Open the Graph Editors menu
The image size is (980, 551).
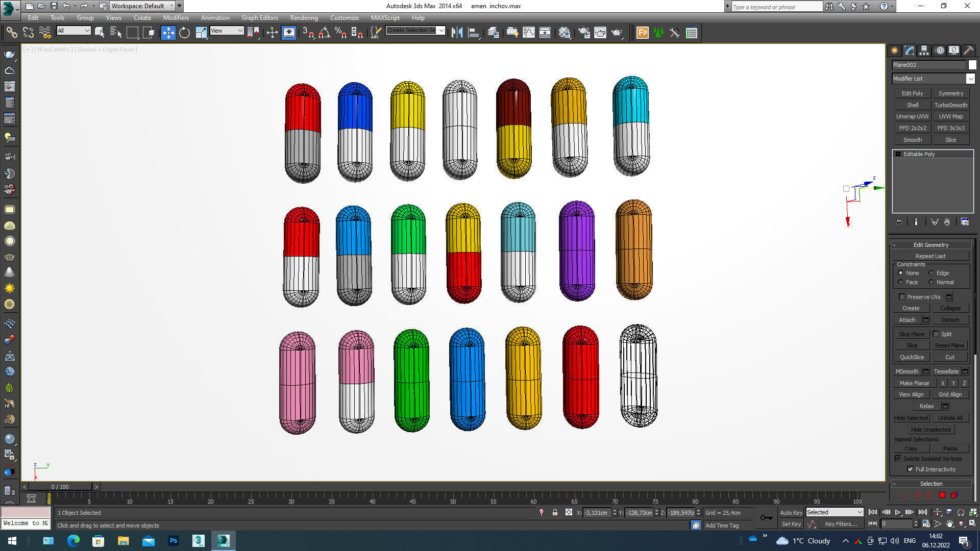(260, 17)
